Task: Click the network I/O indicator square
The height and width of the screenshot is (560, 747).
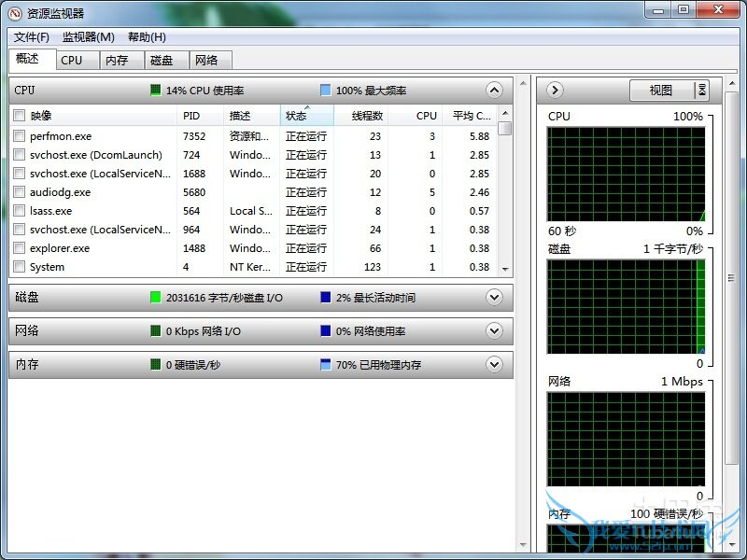Action: 156,331
